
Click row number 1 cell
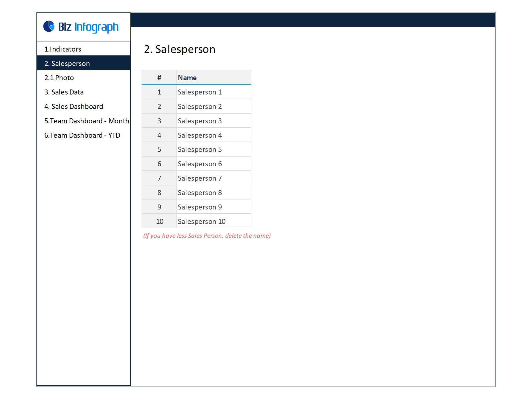[159, 92]
